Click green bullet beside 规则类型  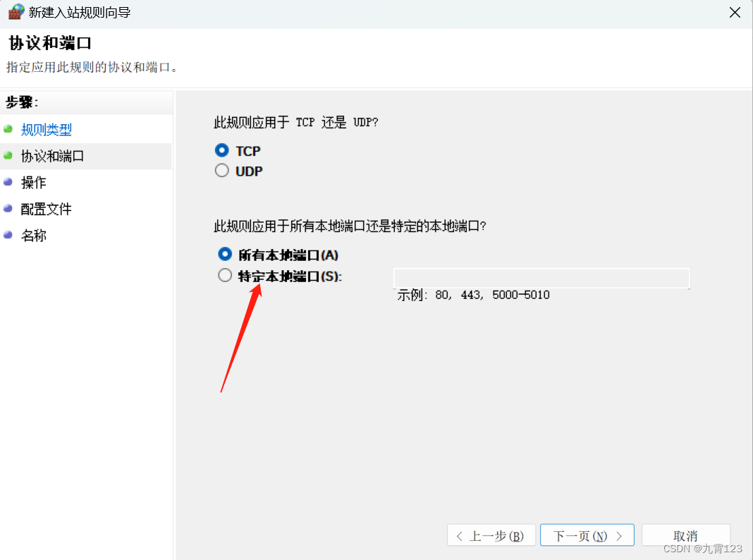click(x=8, y=128)
